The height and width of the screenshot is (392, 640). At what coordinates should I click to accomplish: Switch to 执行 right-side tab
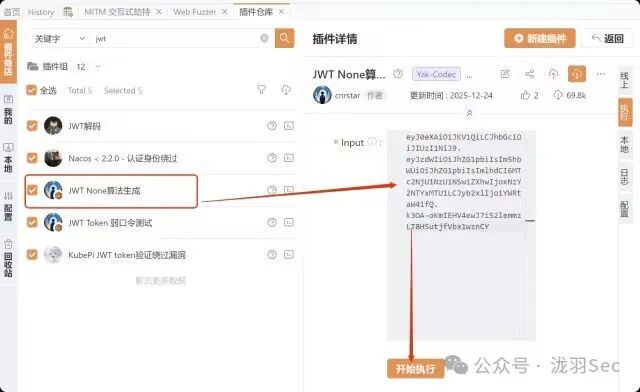click(x=624, y=112)
